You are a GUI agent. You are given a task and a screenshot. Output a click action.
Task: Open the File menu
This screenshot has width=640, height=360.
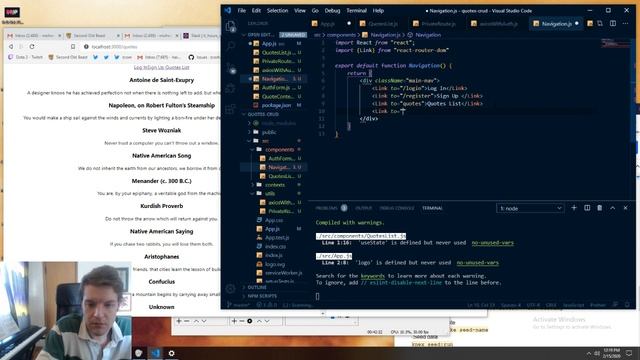(242, 11)
